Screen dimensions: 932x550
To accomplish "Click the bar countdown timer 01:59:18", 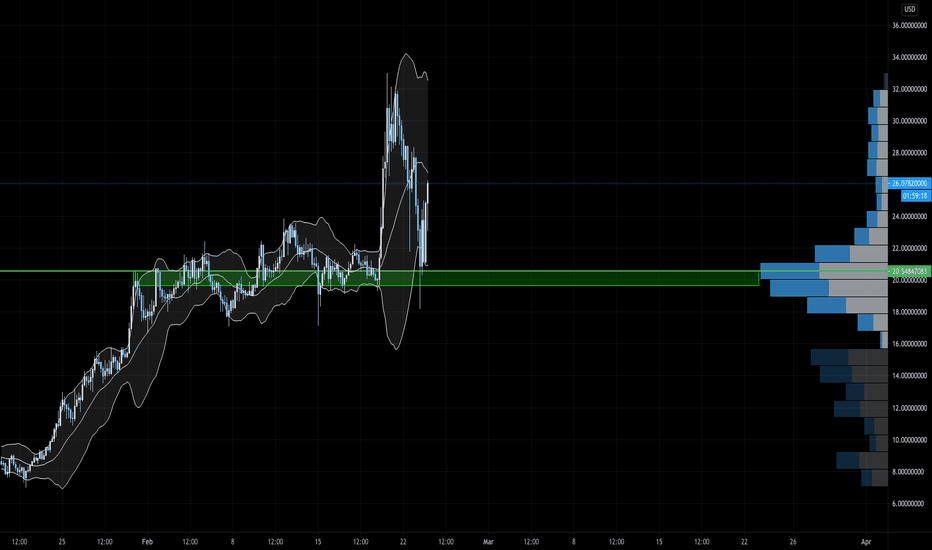I will point(915,196).
